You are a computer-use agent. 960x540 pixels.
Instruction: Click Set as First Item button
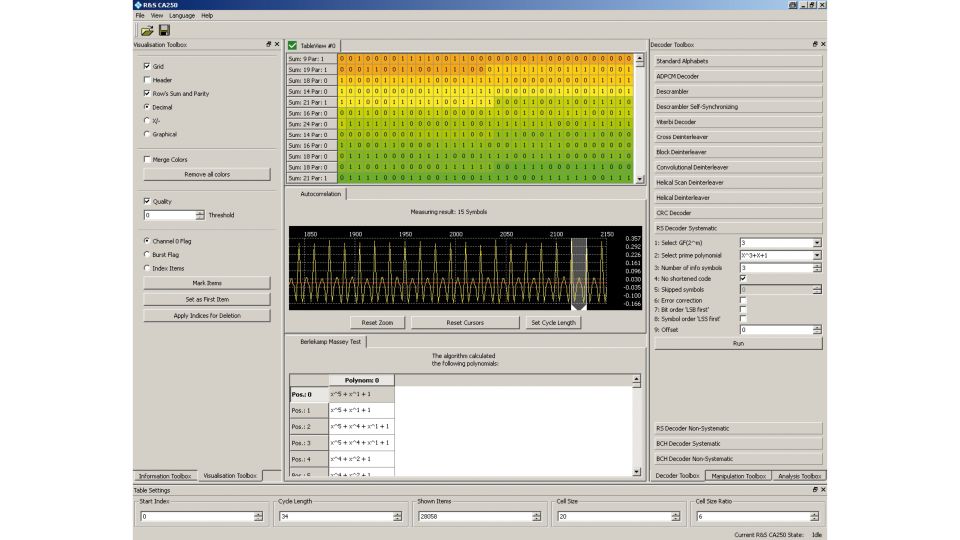[207, 299]
